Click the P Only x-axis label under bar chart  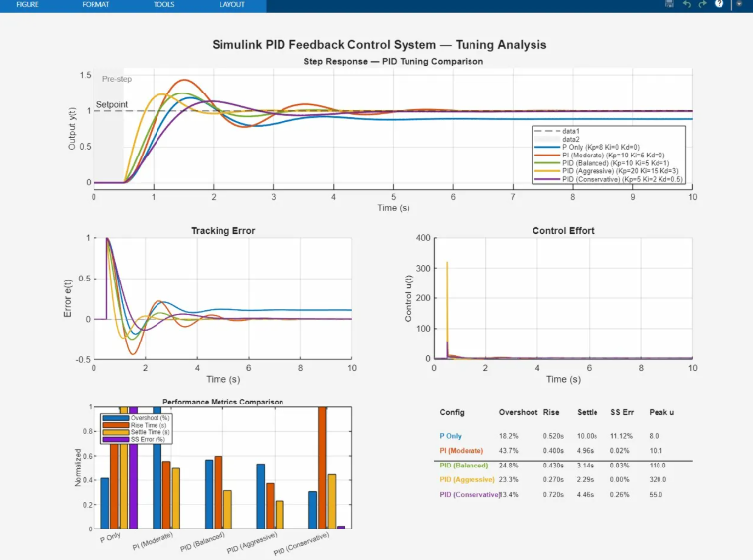click(x=110, y=537)
